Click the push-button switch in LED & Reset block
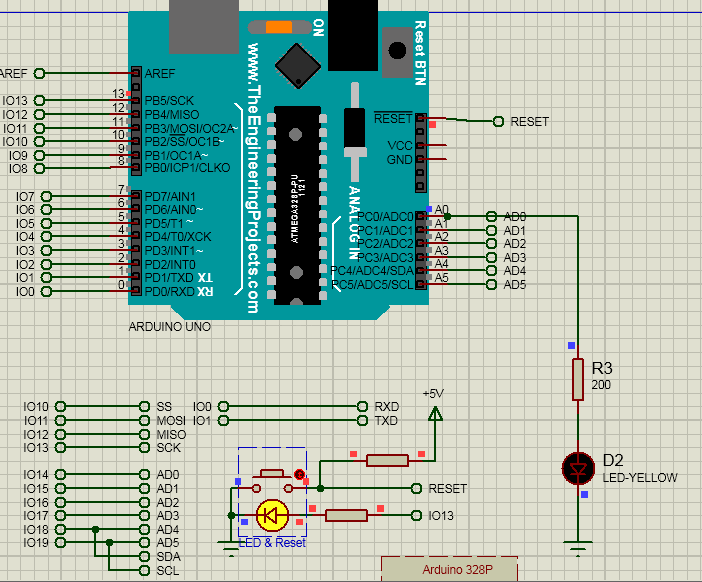This screenshot has width=702, height=582. click(272, 480)
